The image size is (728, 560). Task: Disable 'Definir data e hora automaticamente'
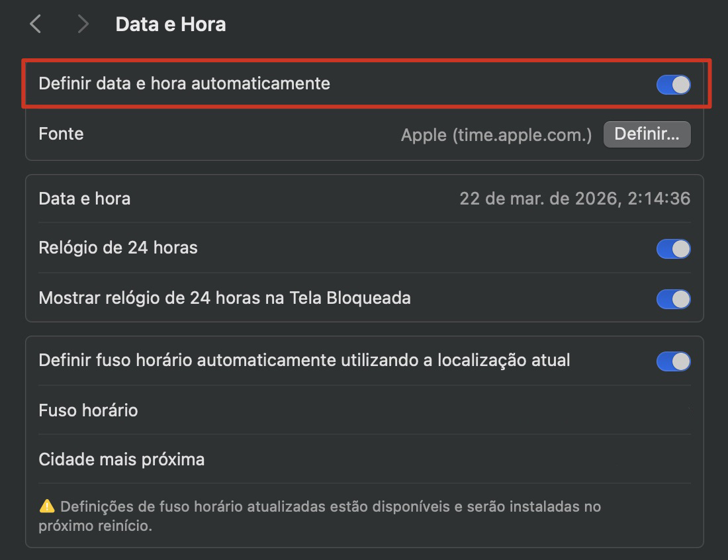tap(673, 85)
